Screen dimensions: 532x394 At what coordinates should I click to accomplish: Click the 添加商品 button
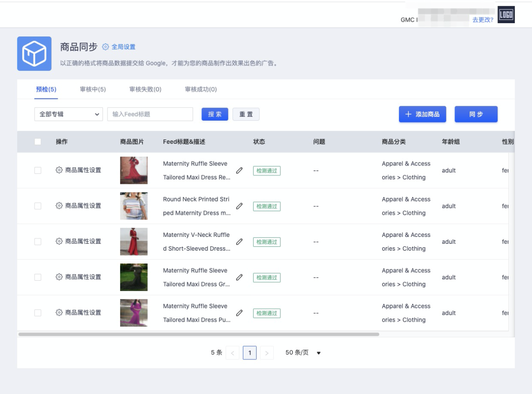tap(422, 114)
